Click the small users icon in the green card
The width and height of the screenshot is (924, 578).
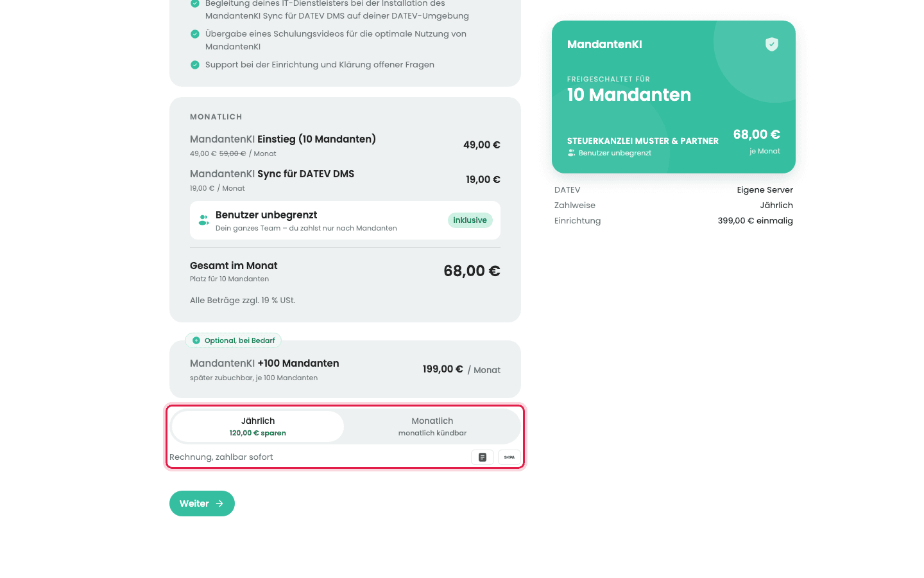click(571, 153)
